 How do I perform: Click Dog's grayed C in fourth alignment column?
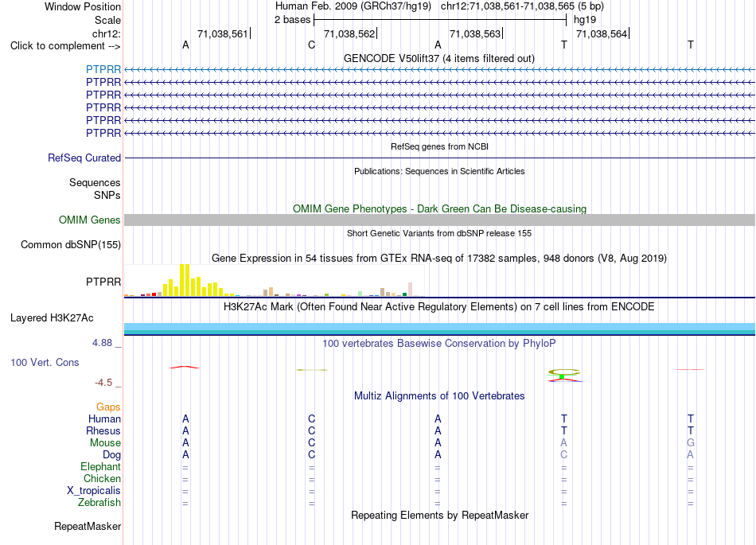563,454
